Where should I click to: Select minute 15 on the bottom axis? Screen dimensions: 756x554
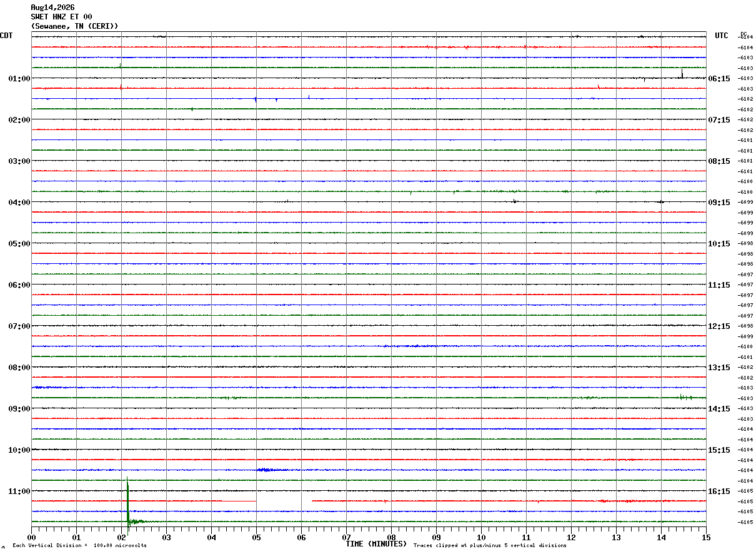(x=705, y=537)
